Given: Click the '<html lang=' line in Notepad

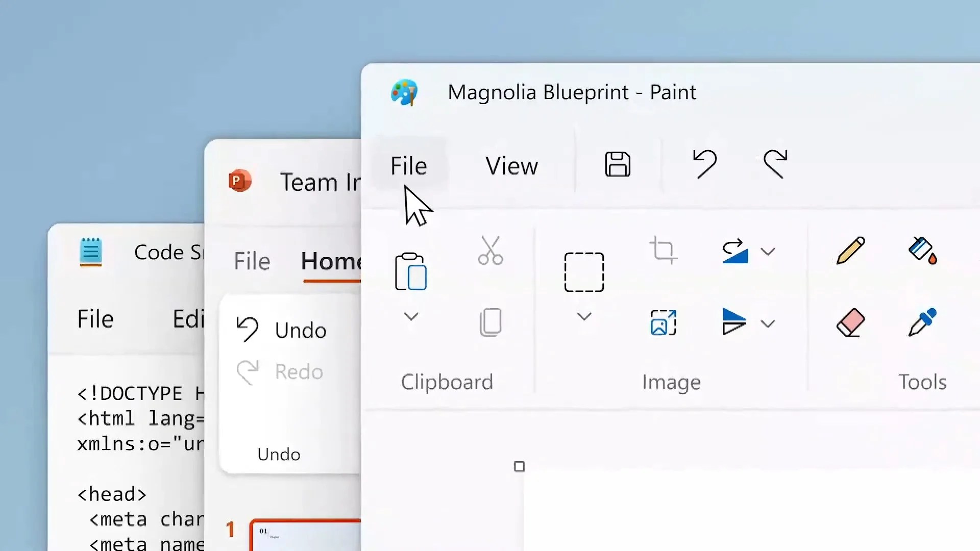Looking at the screenshot, I should click(140, 418).
